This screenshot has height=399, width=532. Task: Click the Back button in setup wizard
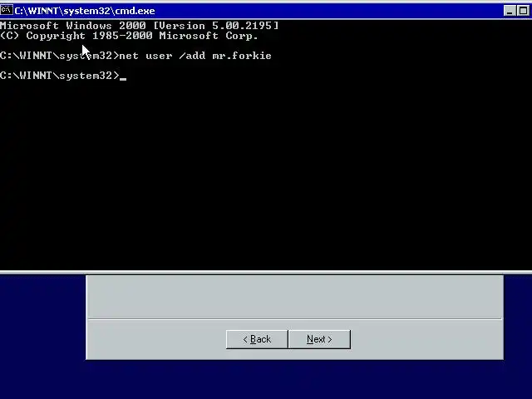[x=257, y=339]
